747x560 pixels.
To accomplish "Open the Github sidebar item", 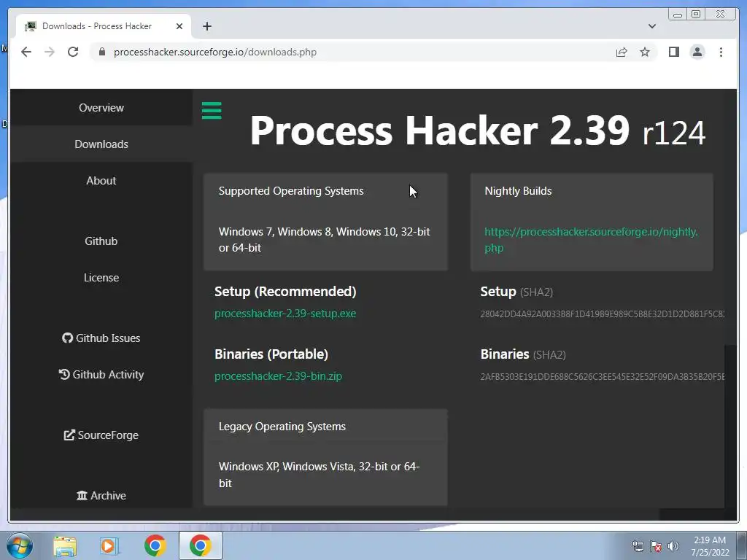I will [x=101, y=241].
